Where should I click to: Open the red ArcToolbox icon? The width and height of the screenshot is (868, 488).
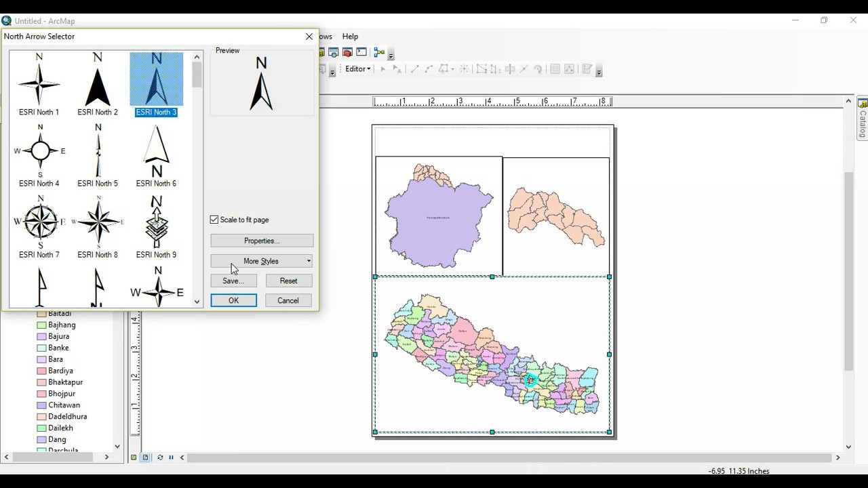click(x=347, y=52)
